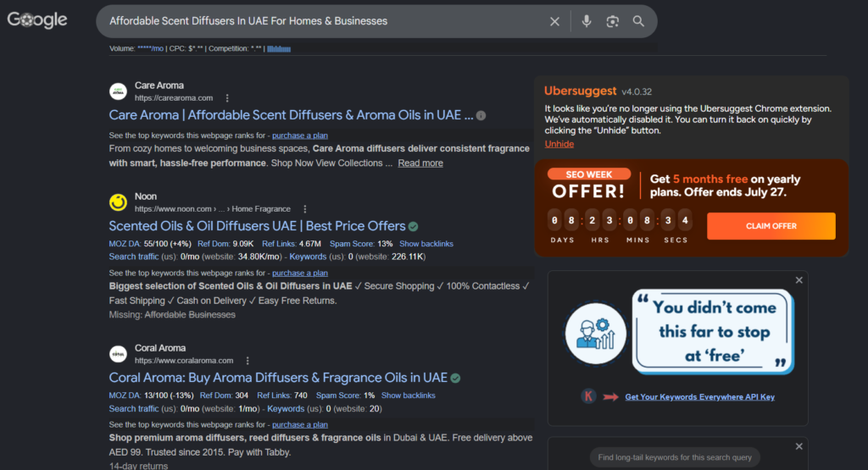Image resolution: width=868 pixels, height=470 pixels.
Task: Click Find long-tail keywords button
Action: point(675,457)
